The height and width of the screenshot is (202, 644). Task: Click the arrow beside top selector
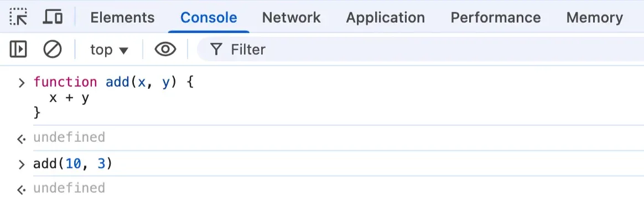(123, 50)
